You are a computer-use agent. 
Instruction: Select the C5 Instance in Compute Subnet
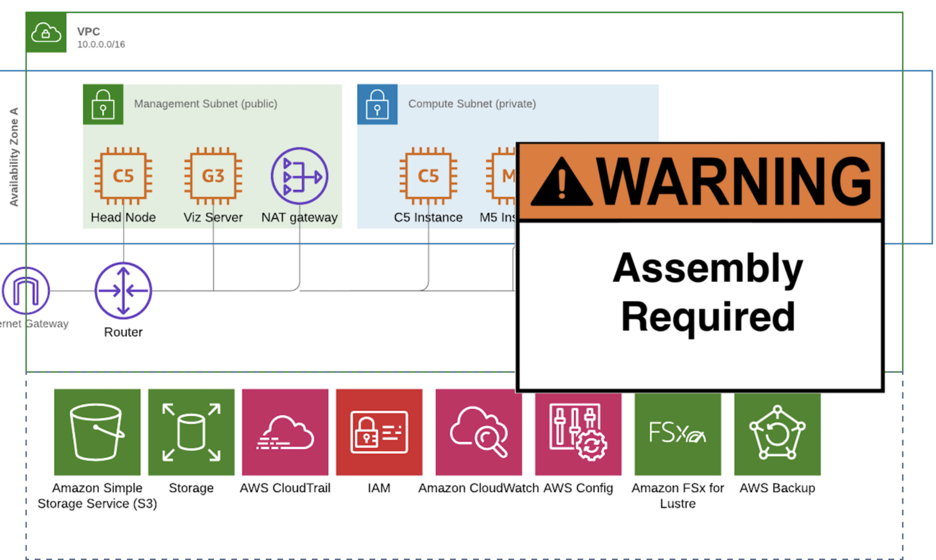coord(428,176)
